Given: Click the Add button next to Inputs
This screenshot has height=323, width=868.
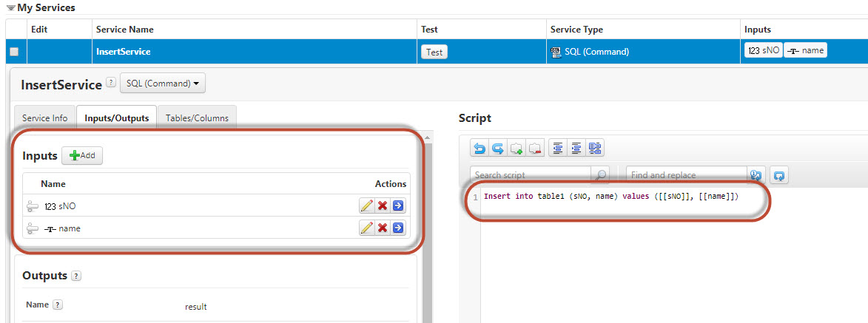Looking at the screenshot, I should [82, 156].
